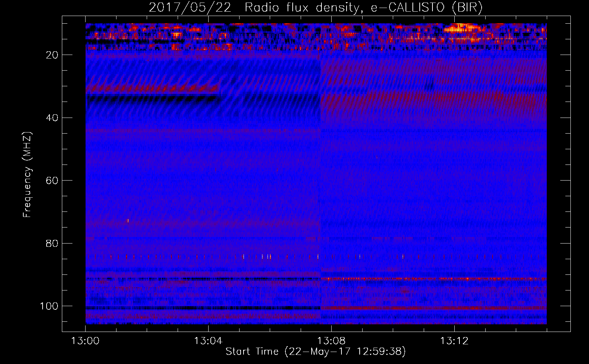
Task: Select the 40 frequency tick label
Action: pos(52,118)
